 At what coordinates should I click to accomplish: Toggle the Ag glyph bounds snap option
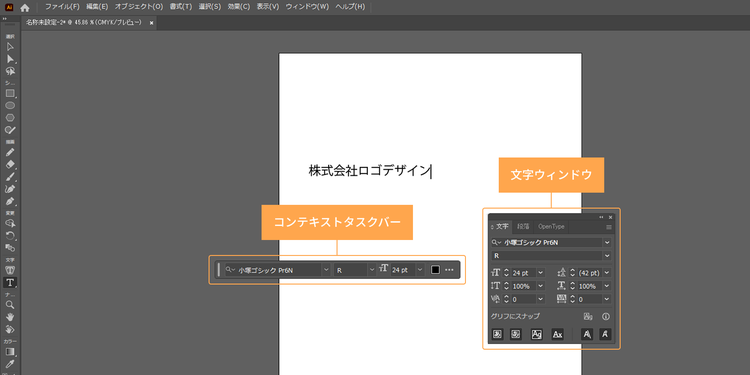(537, 334)
